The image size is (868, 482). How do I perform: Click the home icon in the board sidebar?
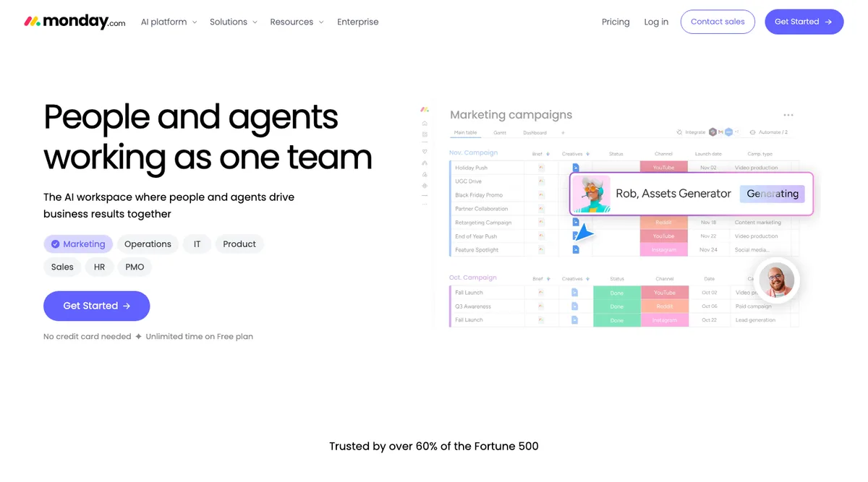click(x=425, y=124)
